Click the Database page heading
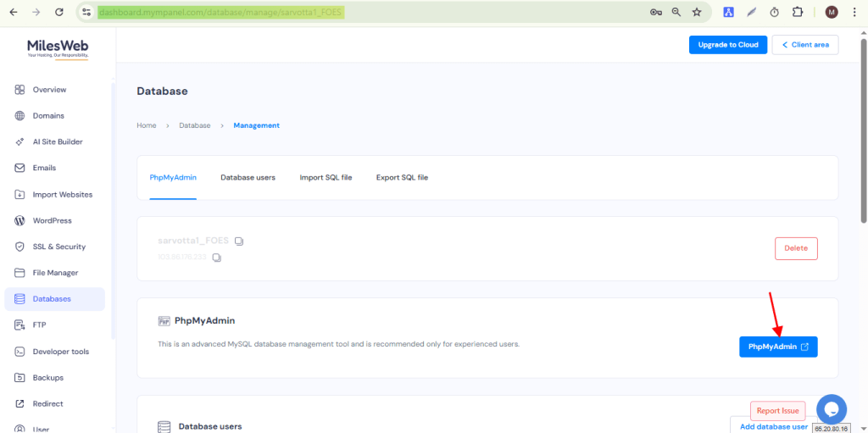 pyautogui.click(x=162, y=92)
